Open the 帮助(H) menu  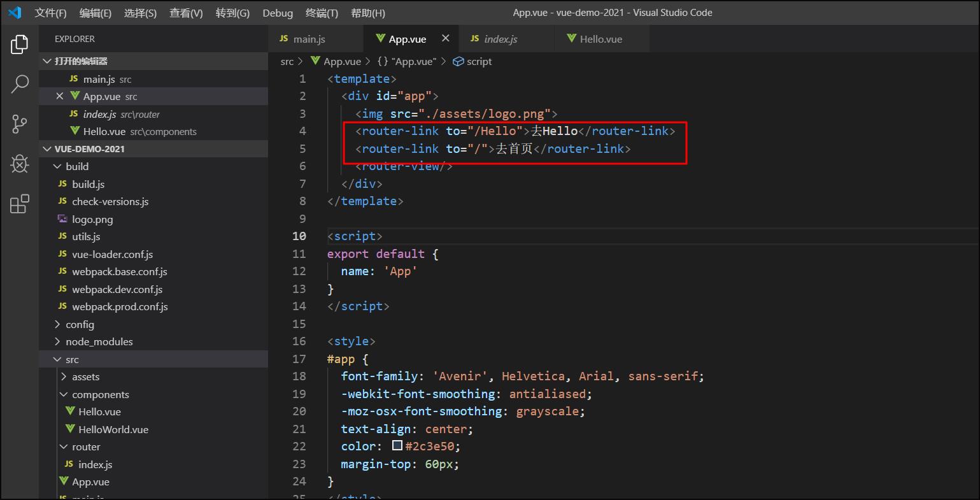click(368, 13)
